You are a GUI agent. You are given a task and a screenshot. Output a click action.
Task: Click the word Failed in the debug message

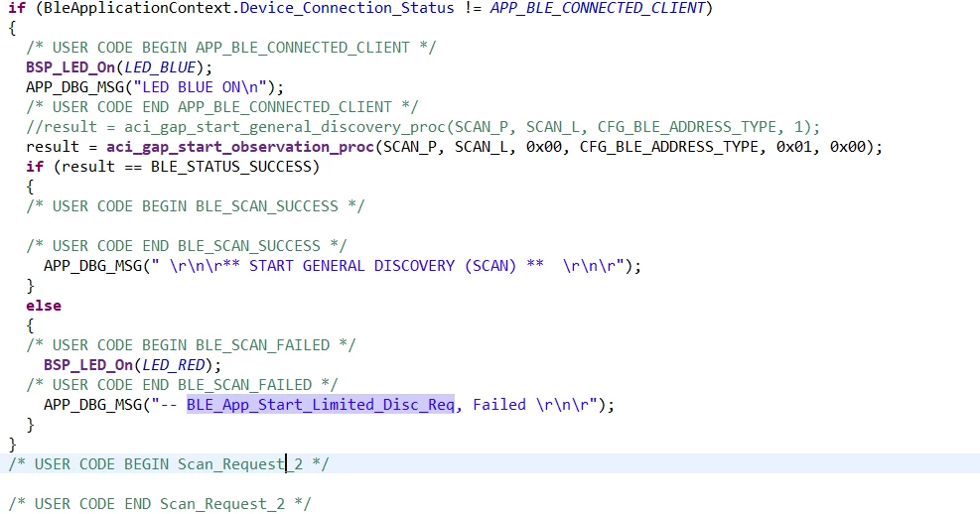pos(499,405)
